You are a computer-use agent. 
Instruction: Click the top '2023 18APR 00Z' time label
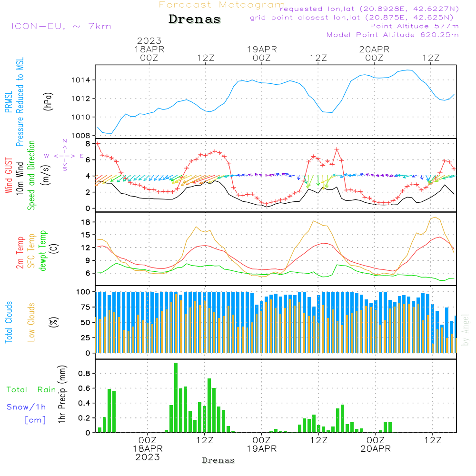pos(149,49)
